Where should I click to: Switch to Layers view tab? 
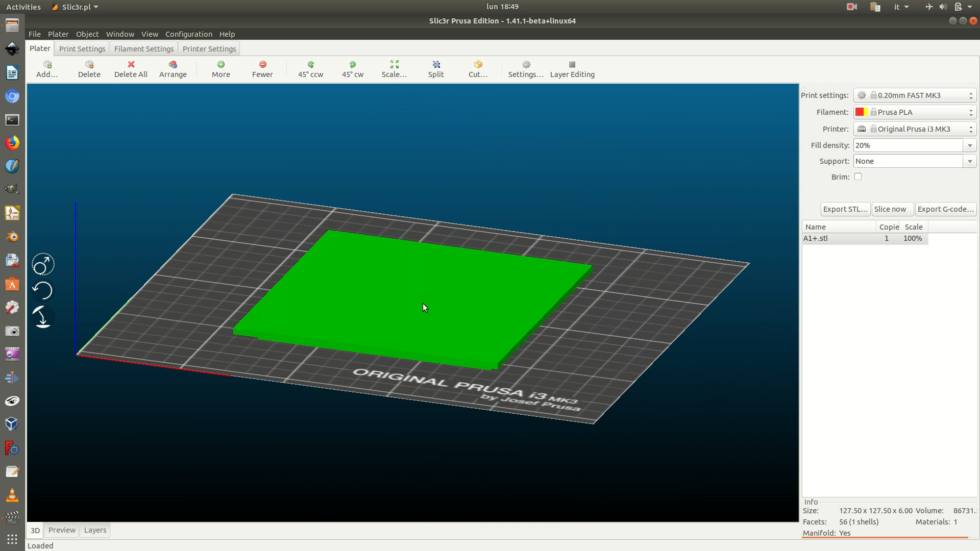[95, 530]
